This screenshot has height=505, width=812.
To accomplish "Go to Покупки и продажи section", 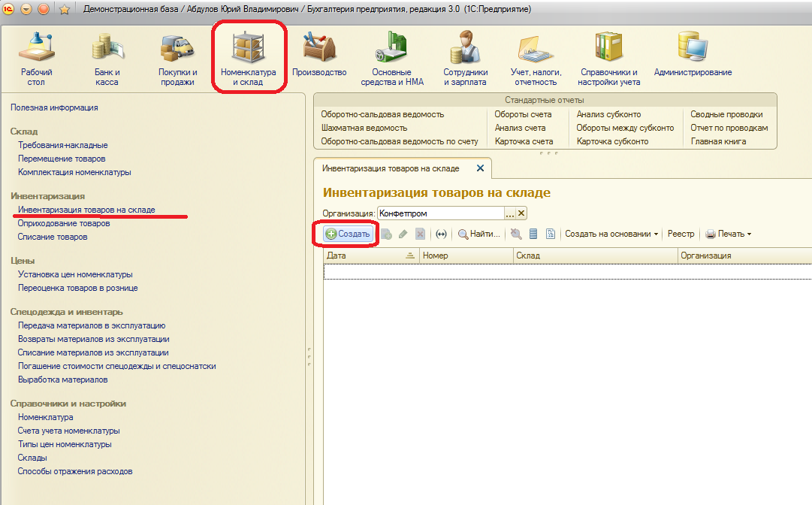I will [x=177, y=59].
